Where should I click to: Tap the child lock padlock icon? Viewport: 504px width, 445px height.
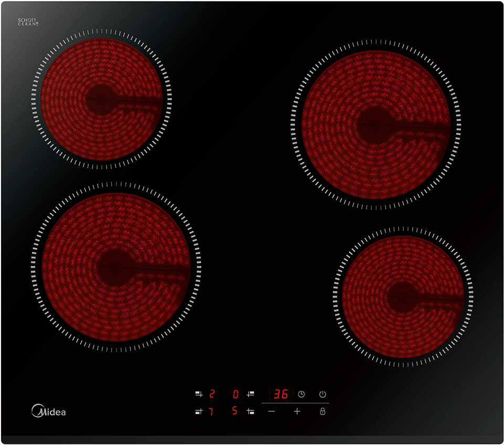click(322, 411)
